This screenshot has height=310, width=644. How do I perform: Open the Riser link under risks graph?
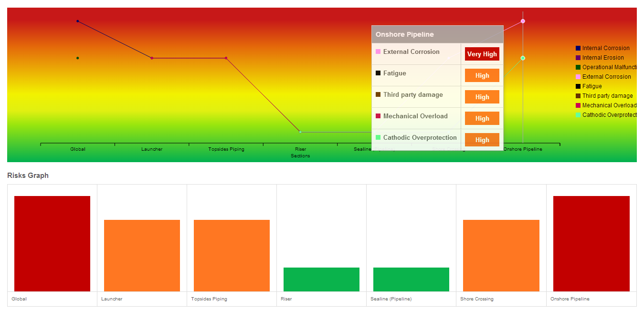point(286,299)
